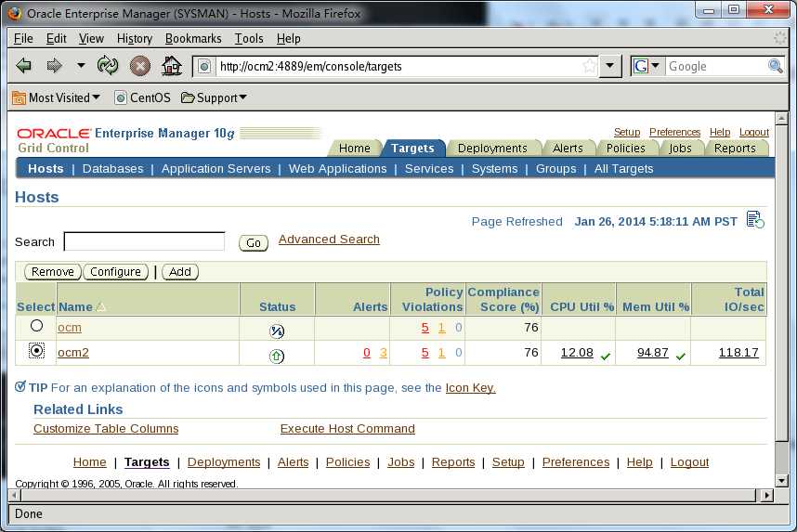
Task: Open ocm2 host link
Action: tap(73, 353)
